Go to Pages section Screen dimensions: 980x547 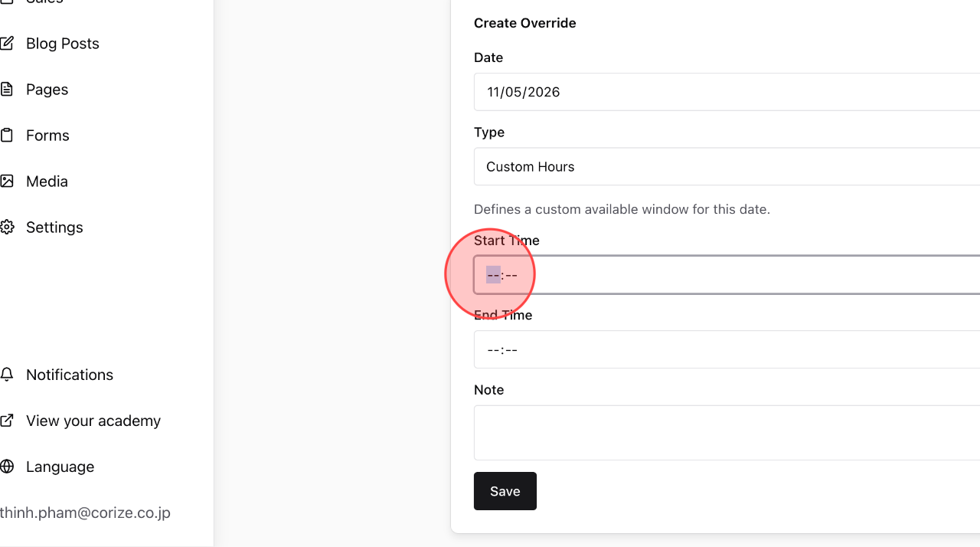(x=47, y=90)
